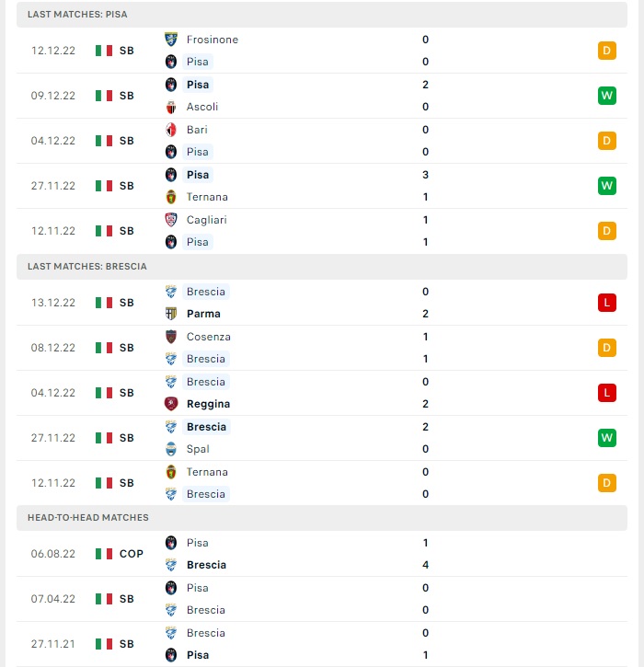Click the Parma team crest
Viewport: 644px width, 667px height.
click(x=171, y=314)
